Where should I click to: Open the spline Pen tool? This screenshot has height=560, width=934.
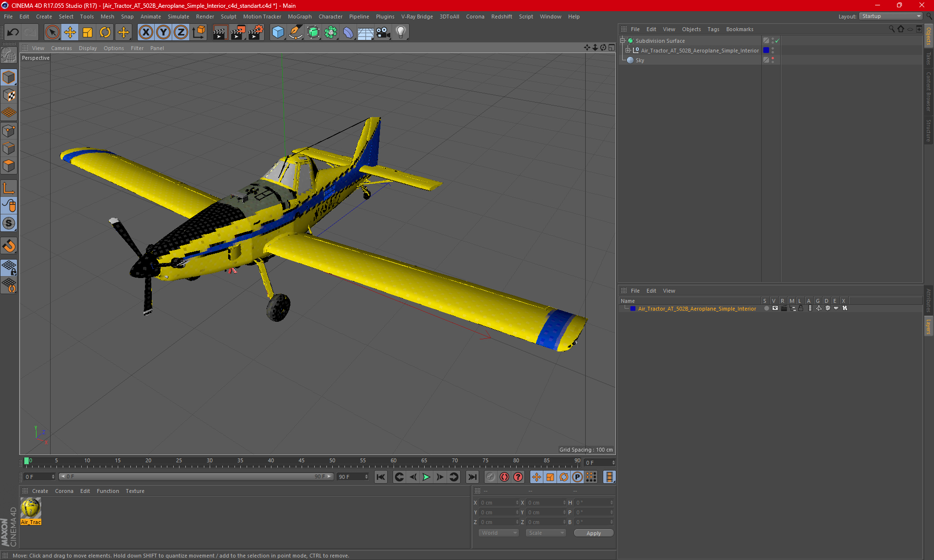(295, 33)
